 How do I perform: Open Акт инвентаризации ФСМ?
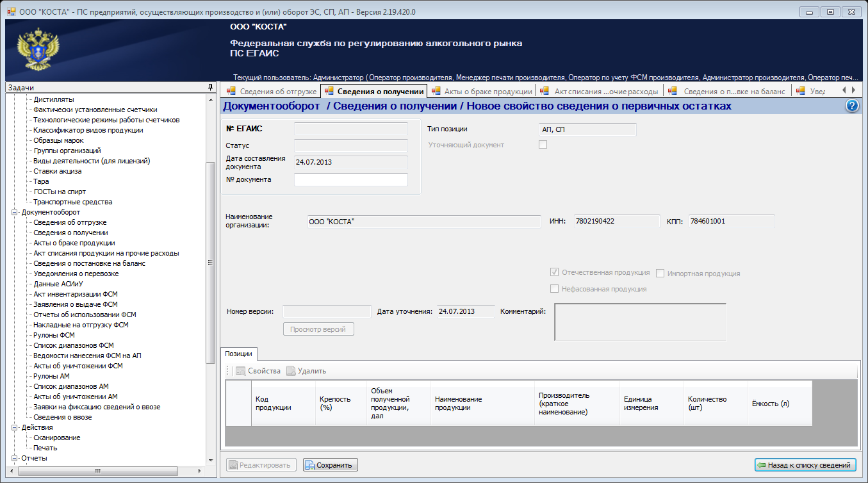click(x=76, y=294)
